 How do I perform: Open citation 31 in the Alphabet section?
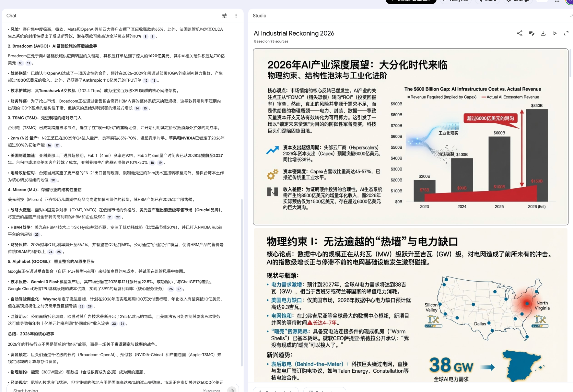tap(122, 324)
